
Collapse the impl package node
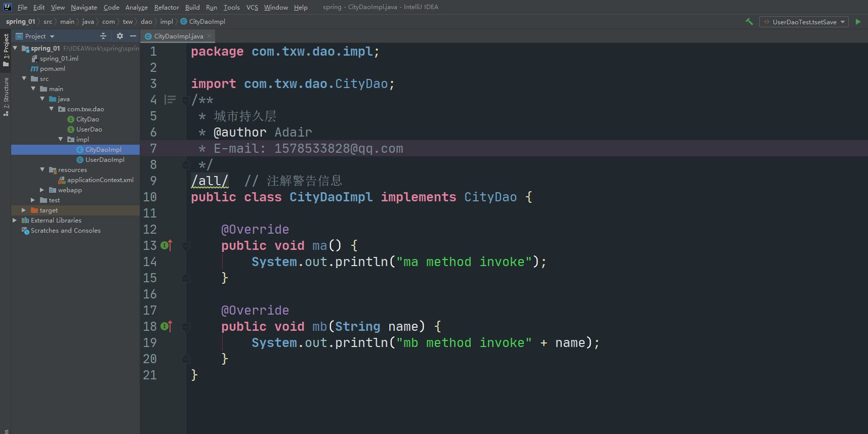(x=61, y=139)
